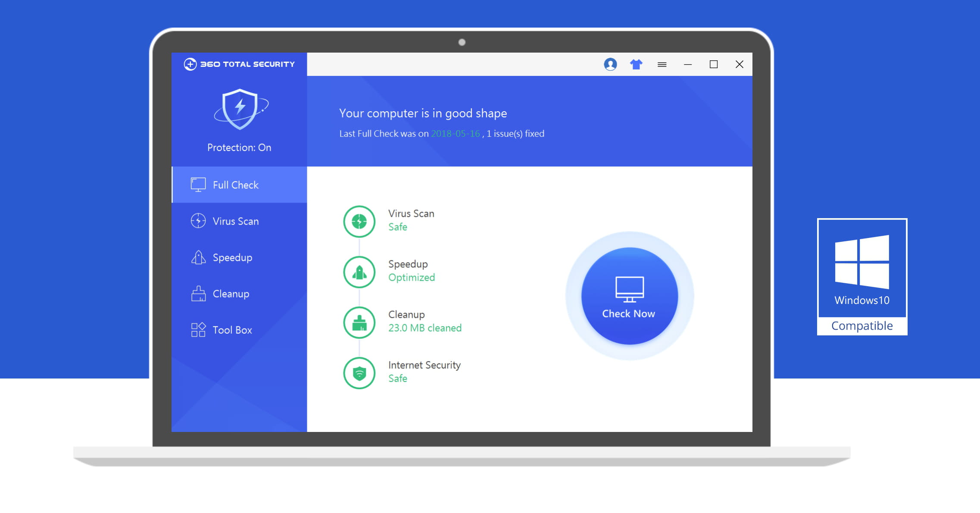Click the 2018-05-16 date link
The width and height of the screenshot is (980, 513).
click(455, 134)
